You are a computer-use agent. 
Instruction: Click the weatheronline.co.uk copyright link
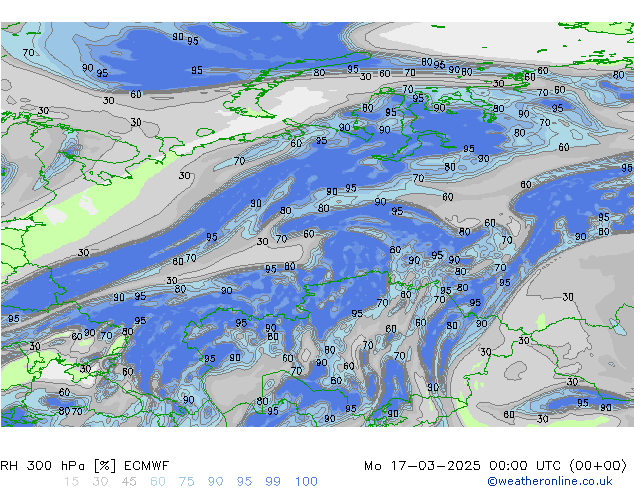[x=550, y=481]
